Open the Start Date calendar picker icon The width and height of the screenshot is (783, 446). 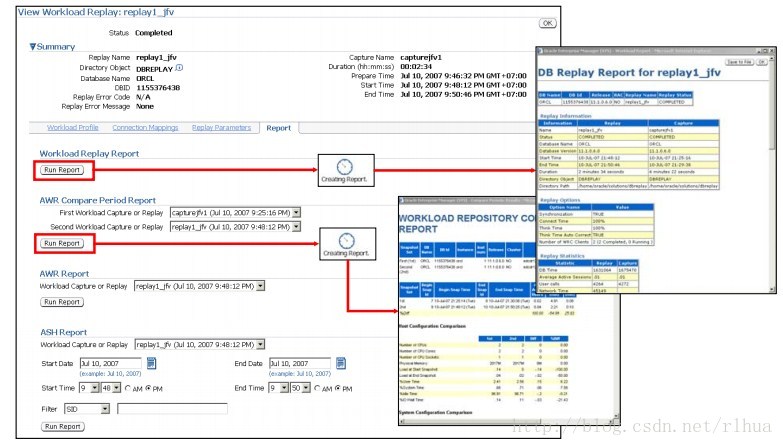coord(151,364)
